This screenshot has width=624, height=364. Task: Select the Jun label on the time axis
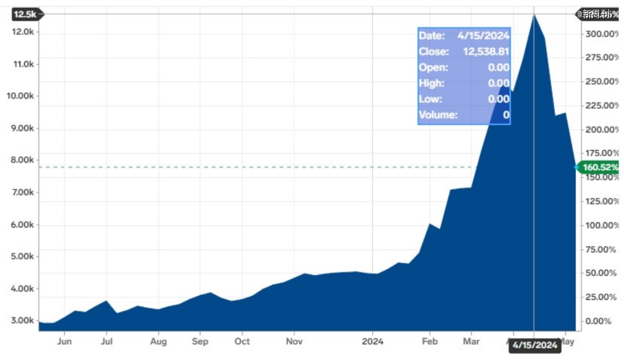(64, 341)
